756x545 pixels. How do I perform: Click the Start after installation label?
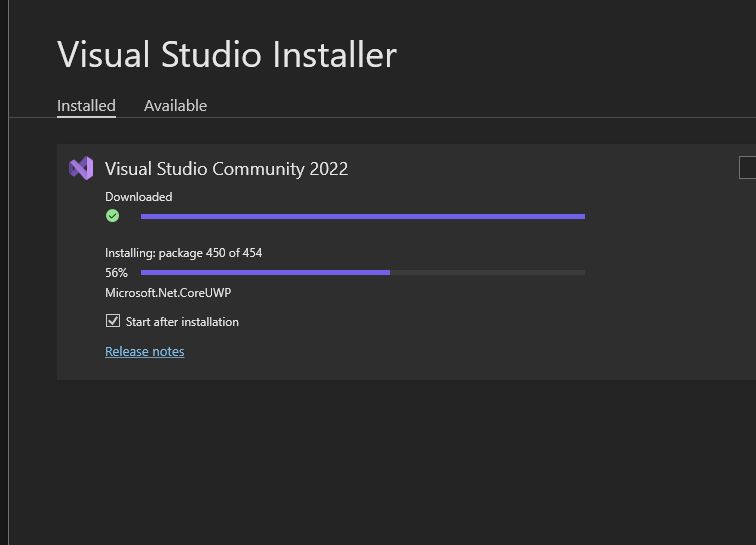182,322
